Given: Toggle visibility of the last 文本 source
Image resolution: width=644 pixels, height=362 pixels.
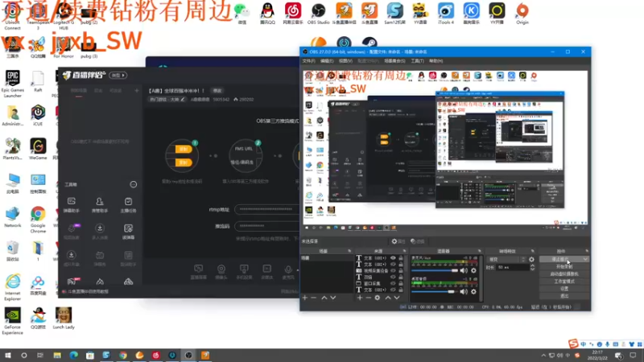Looking at the screenshot, I should tap(393, 290).
